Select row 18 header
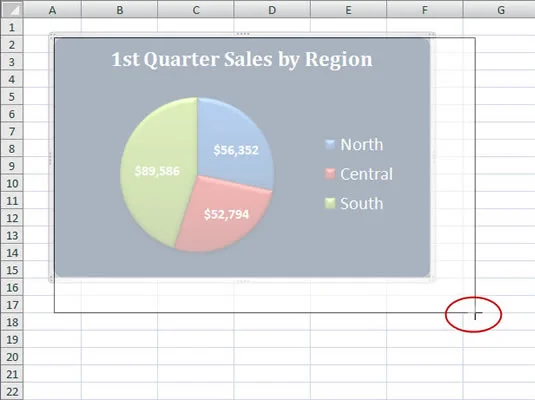The height and width of the screenshot is (400, 535). click(12, 322)
